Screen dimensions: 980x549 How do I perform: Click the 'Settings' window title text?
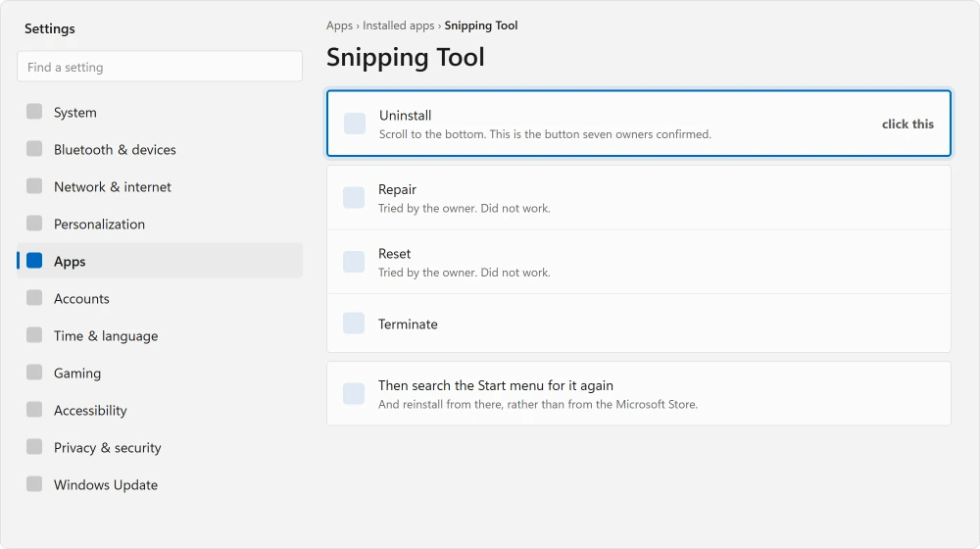49,28
